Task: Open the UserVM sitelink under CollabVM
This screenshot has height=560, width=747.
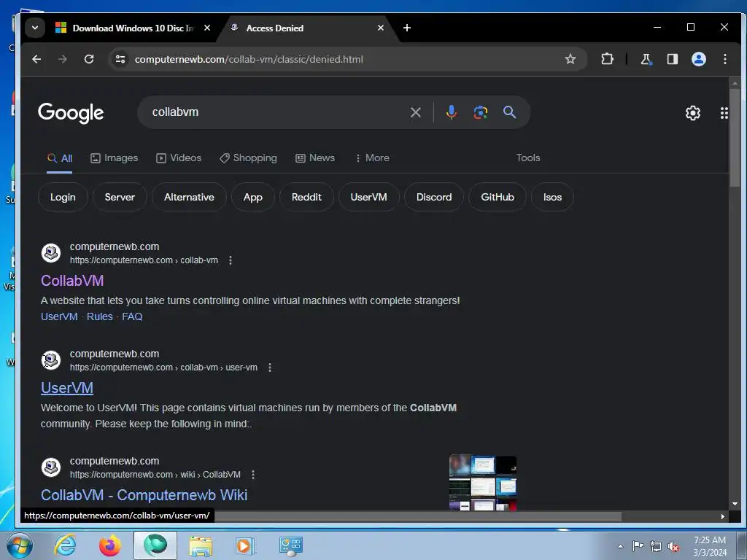Action: 59,316
